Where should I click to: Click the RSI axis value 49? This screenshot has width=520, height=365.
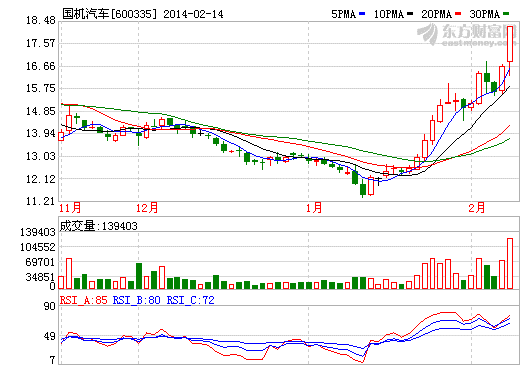pos(50,337)
